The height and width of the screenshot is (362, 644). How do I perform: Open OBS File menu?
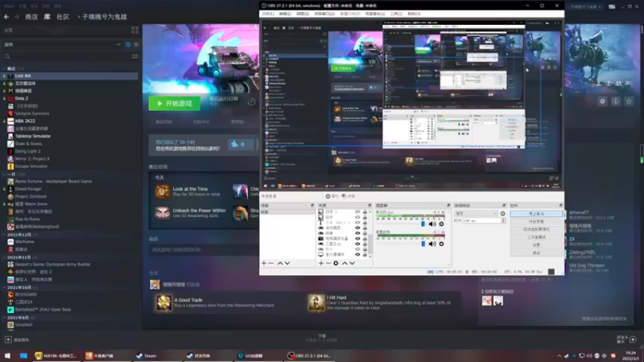268,14
